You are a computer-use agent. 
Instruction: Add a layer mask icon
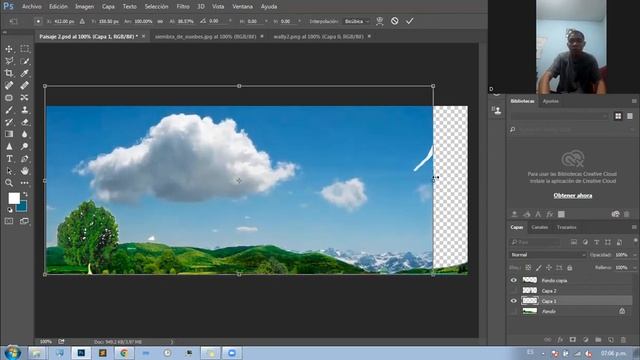(573, 340)
